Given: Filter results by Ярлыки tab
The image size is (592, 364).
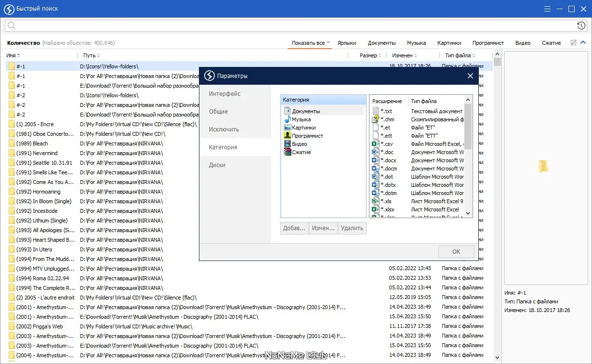Looking at the screenshot, I should coord(347,43).
